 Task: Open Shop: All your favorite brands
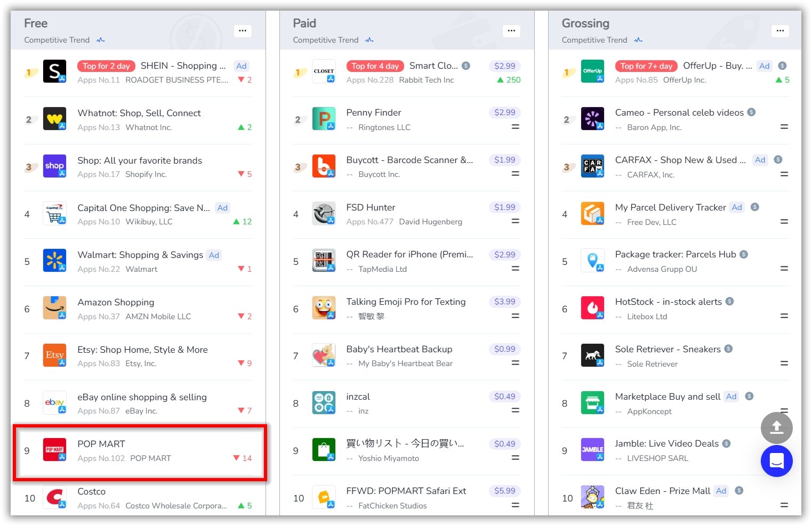tap(140, 160)
